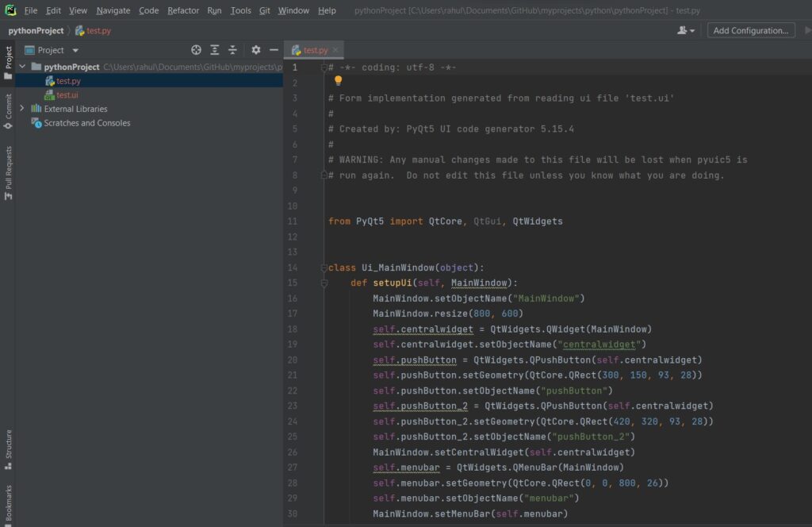
Task: Click the Expand All icon in Project panel
Action: point(215,50)
